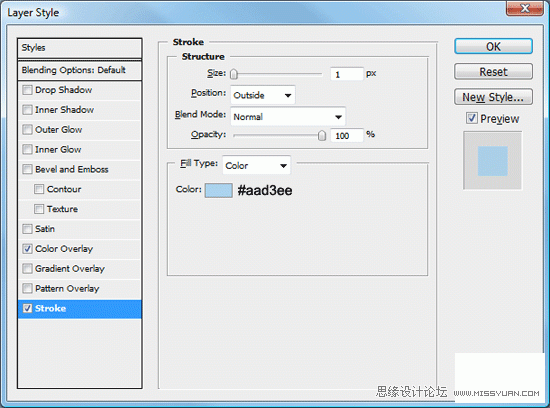Open the Color Overlay settings
Image resolution: width=550 pixels, height=408 pixels.
64,249
